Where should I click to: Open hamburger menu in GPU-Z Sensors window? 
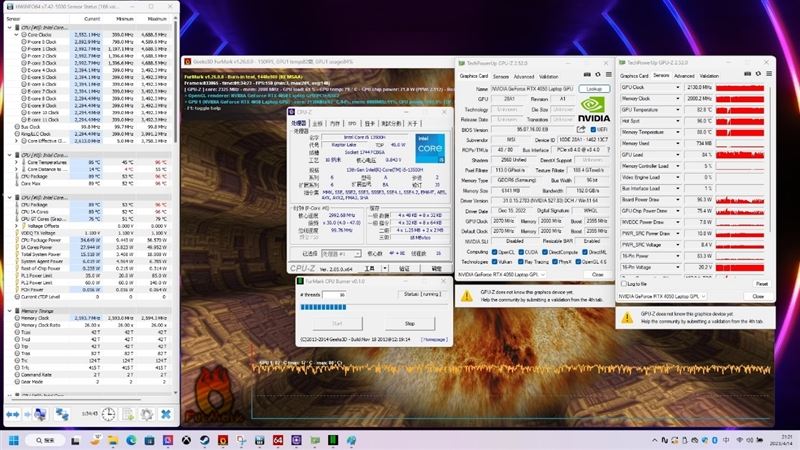coord(769,74)
